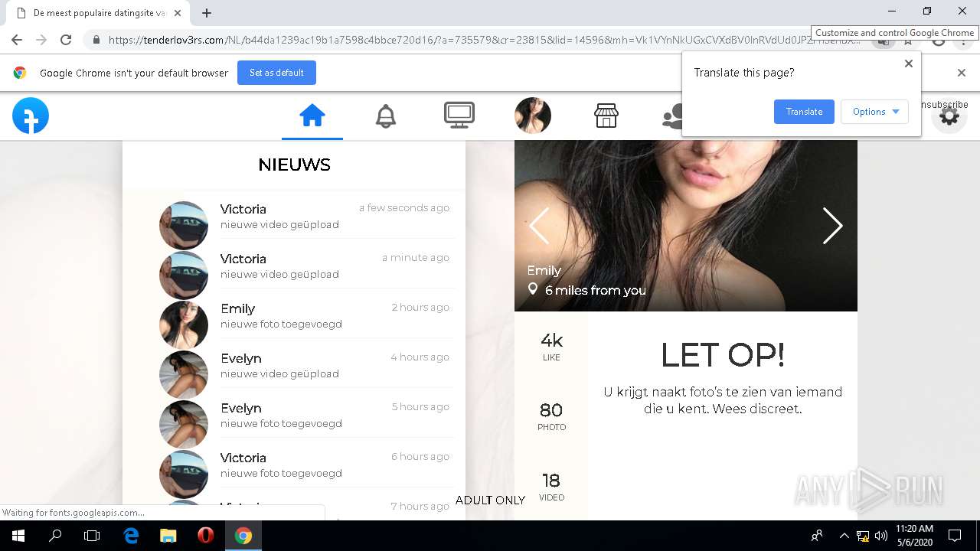Show hidden system tray icons

tap(844, 536)
